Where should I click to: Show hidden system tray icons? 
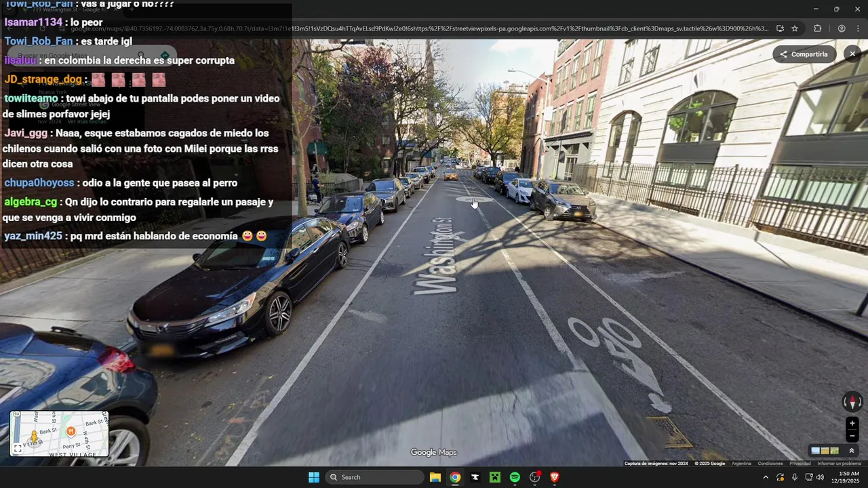pyautogui.click(x=766, y=477)
